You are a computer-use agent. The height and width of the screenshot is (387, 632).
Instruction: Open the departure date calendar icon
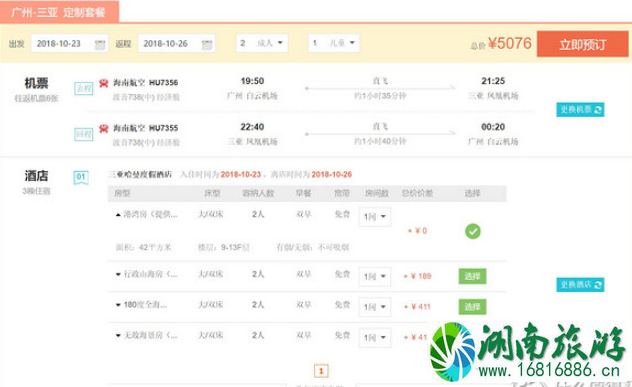(100, 44)
